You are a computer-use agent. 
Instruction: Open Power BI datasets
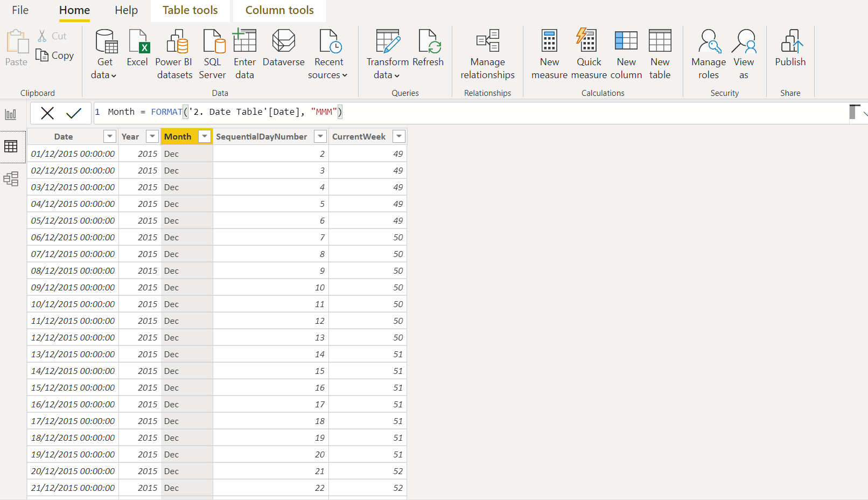174,54
